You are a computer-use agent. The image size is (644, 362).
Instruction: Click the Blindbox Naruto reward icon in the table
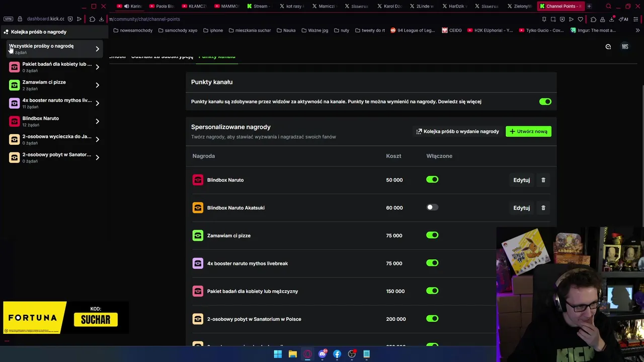[x=198, y=180]
